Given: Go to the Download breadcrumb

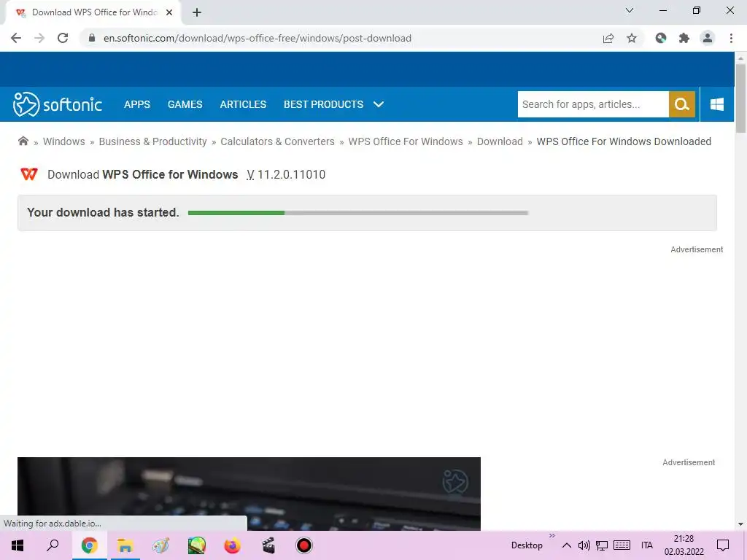Looking at the screenshot, I should click(500, 141).
